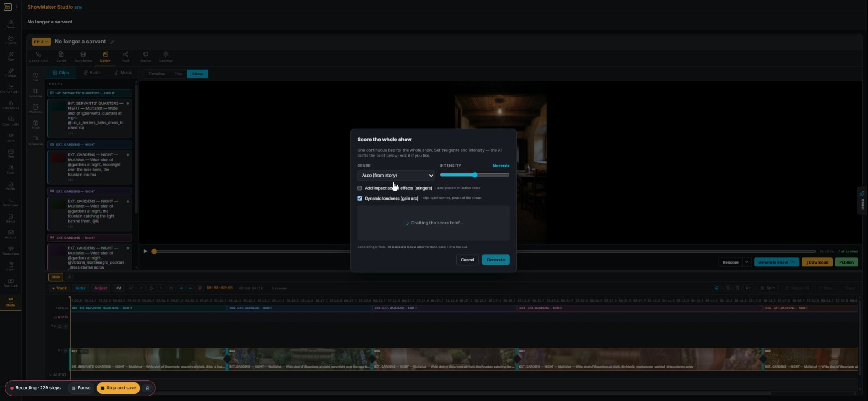Open the Locations panel
Viewport: 868px width, 401px height.
coord(36,93)
